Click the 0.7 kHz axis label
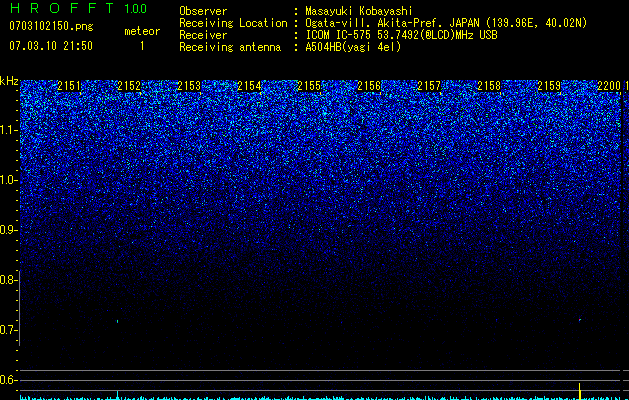Screen dimensions: 629x400 click(8, 330)
